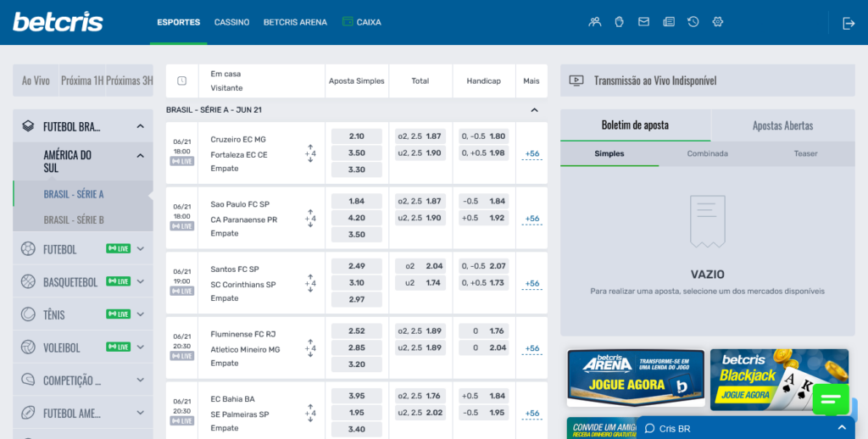Screen dimensions: 868x439
Task: Collapse the América do Sul subsection
Action: pyautogui.click(x=141, y=156)
